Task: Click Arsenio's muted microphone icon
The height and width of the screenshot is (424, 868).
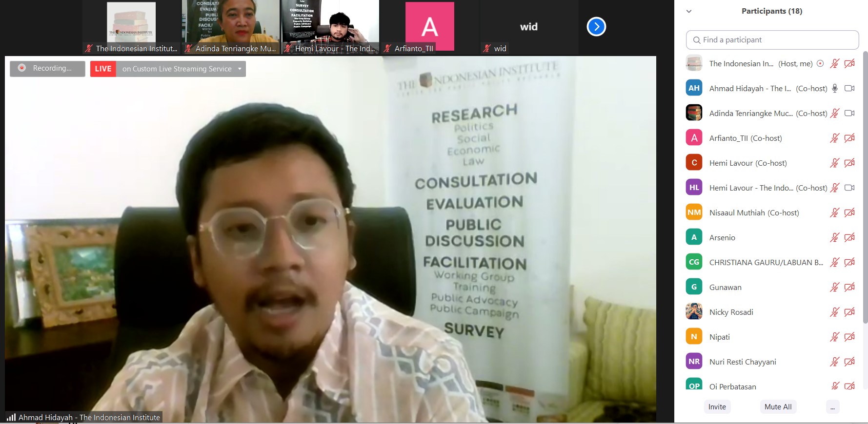Action: [835, 237]
